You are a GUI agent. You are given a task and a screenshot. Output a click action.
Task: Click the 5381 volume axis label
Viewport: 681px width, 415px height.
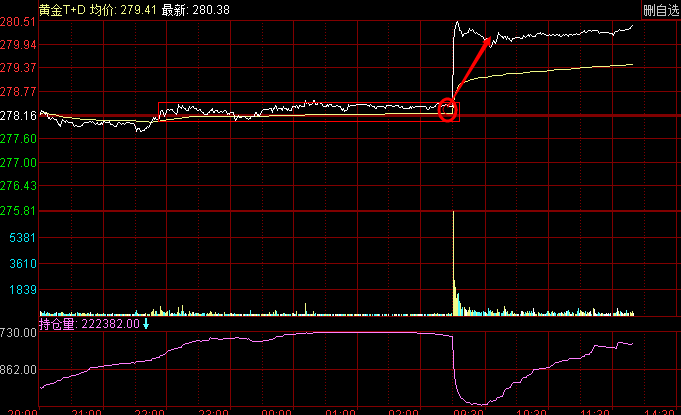point(22,239)
